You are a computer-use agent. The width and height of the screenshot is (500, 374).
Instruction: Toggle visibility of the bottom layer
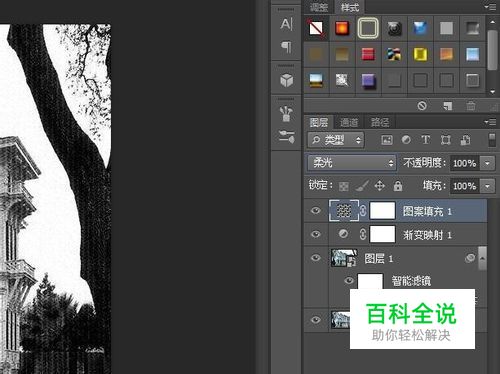click(316, 320)
